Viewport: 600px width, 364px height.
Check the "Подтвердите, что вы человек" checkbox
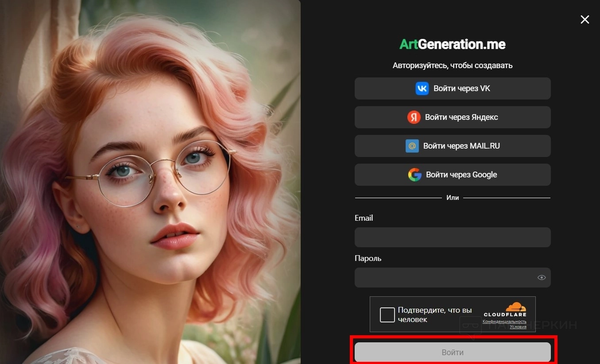tap(387, 315)
